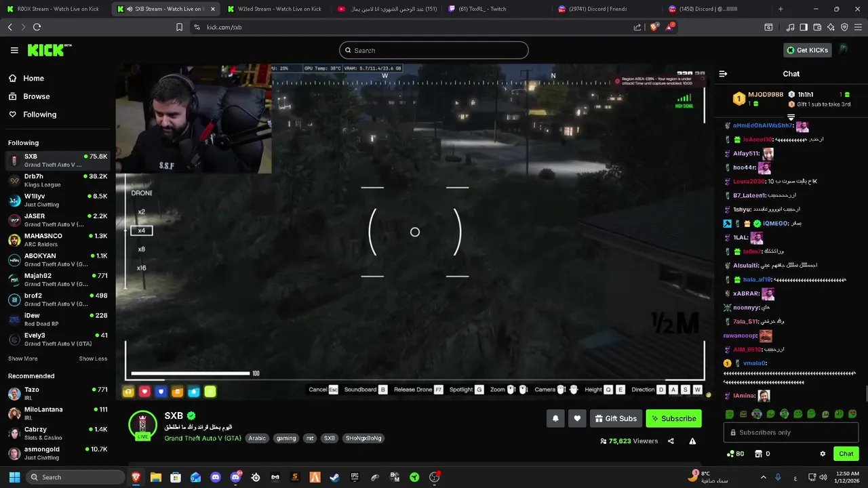Viewport: 868px width, 488px height.
Task: Click the Subscribe button
Action: [673, 419]
